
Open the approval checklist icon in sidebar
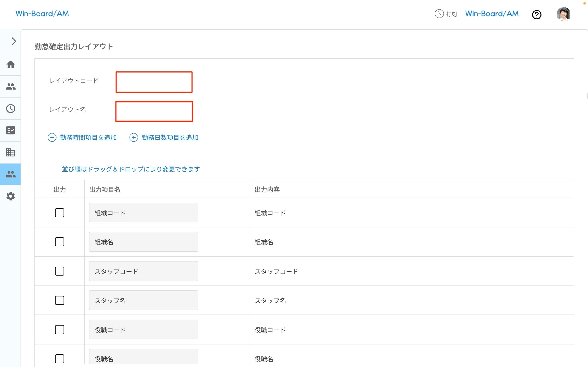(10, 130)
